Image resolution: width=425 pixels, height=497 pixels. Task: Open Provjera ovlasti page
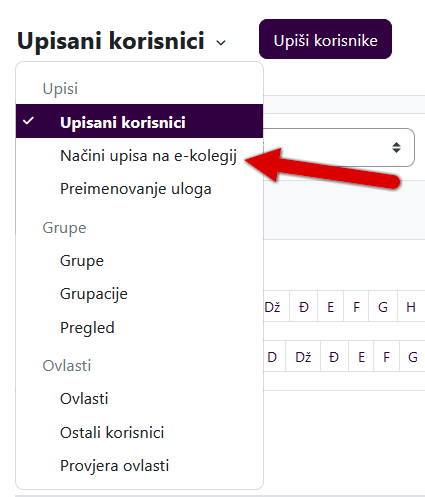pos(114,466)
